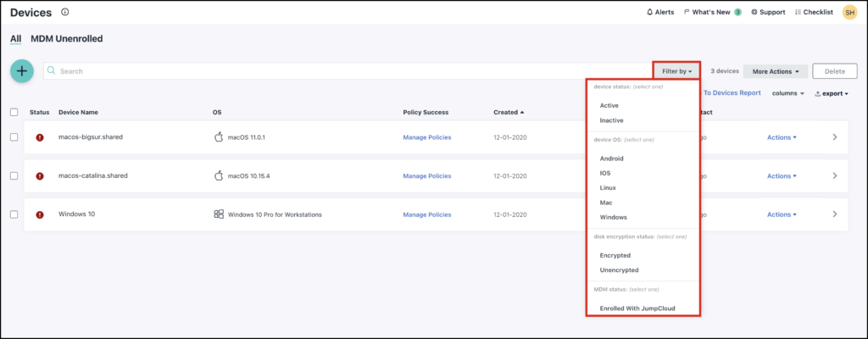Click the red status icon for macos-bigsur.shared
This screenshot has height=339, width=868.
40,137
